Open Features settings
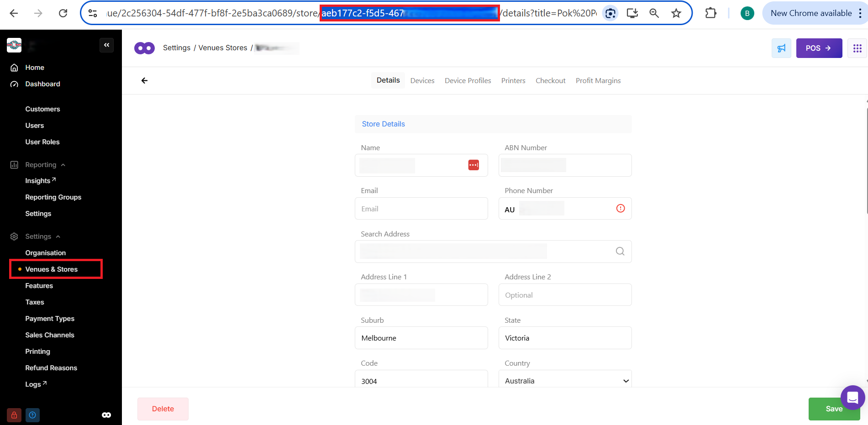 [39, 286]
